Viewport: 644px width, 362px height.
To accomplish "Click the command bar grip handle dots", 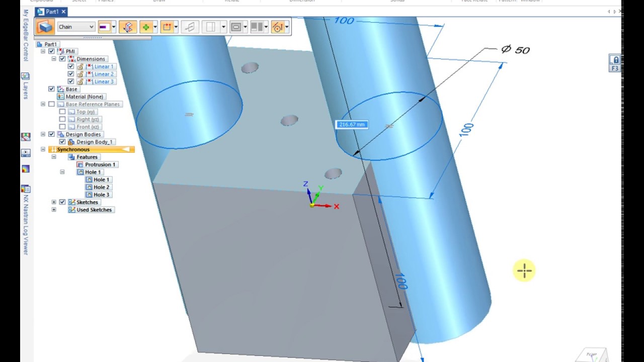I will pos(93,38).
